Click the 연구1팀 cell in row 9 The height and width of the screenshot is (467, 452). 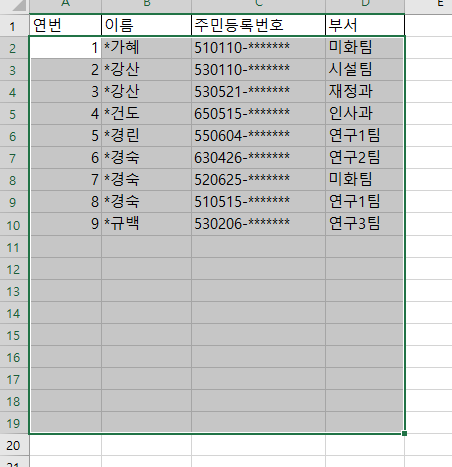tap(365, 202)
